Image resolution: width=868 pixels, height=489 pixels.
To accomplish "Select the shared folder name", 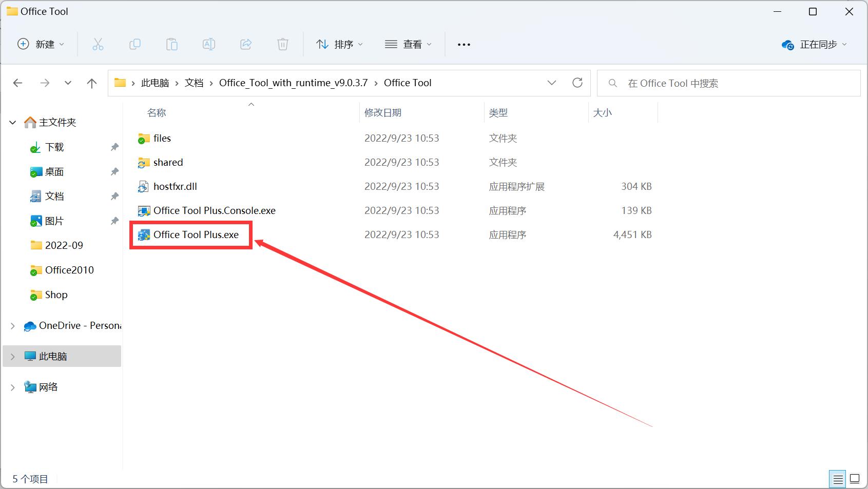I will pos(168,163).
